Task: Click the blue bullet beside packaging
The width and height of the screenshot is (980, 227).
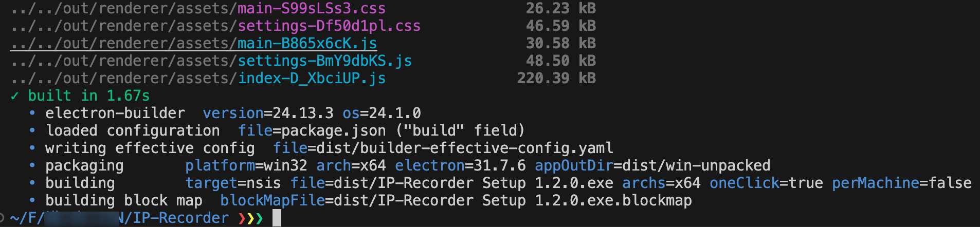Action: (32, 165)
